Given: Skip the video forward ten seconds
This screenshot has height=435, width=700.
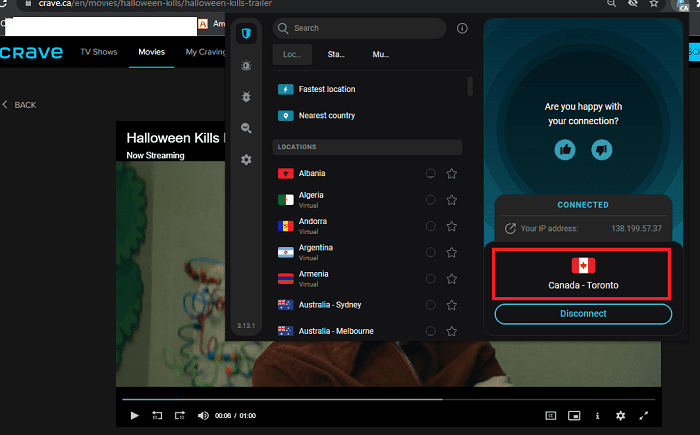Looking at the screenshot, I should [180, 415].
